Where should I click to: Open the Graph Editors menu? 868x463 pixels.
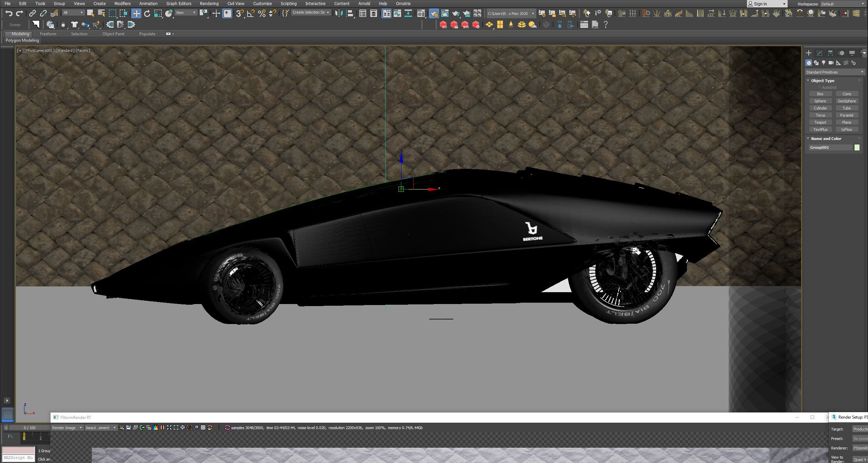[179, 3]
